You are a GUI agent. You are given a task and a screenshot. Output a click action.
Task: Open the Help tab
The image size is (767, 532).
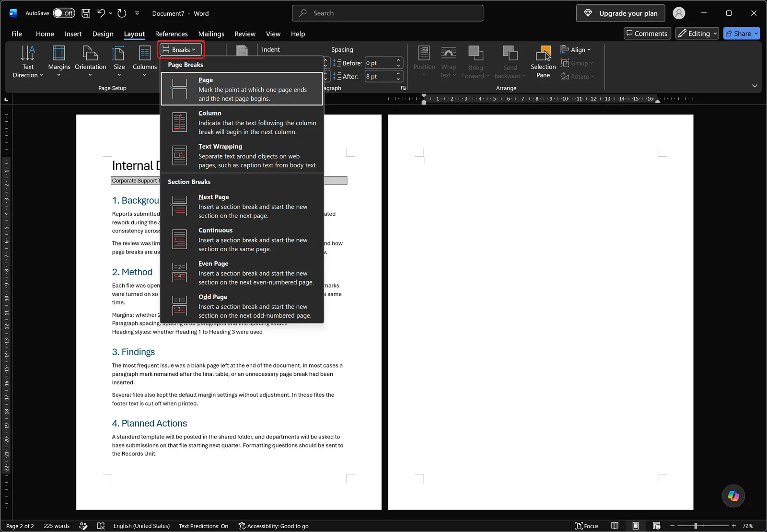(298, 34)
